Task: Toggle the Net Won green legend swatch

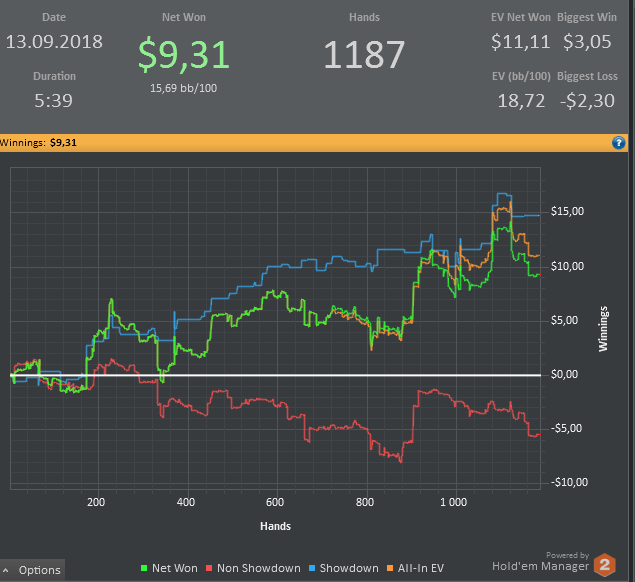Action: pos(144,568)
